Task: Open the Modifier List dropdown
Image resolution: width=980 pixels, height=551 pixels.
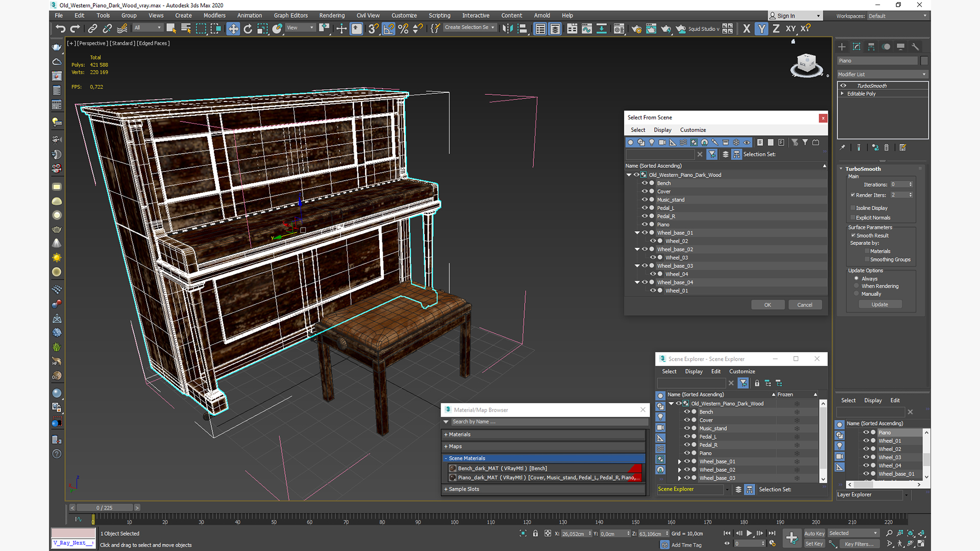Action: 882,74
